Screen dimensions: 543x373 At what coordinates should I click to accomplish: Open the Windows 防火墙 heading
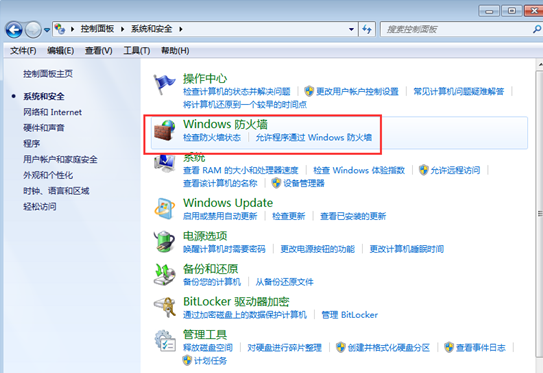tap(225, 124)
